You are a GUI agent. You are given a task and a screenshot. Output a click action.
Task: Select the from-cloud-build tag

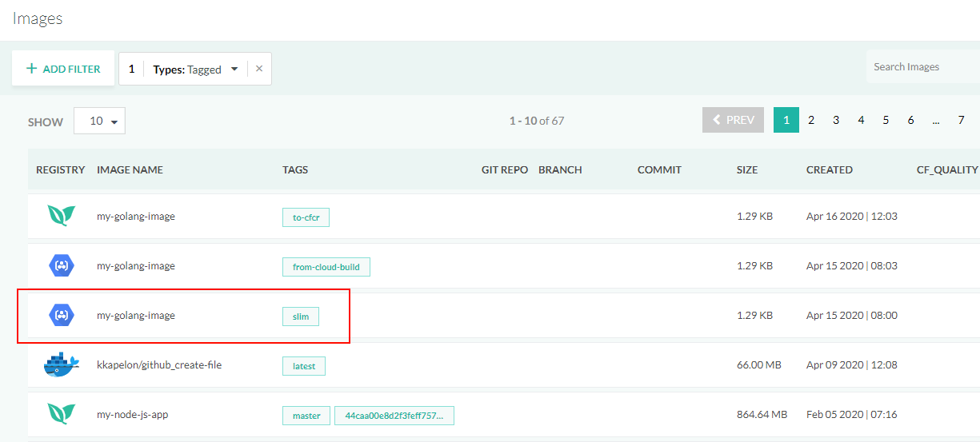point(326,267)
